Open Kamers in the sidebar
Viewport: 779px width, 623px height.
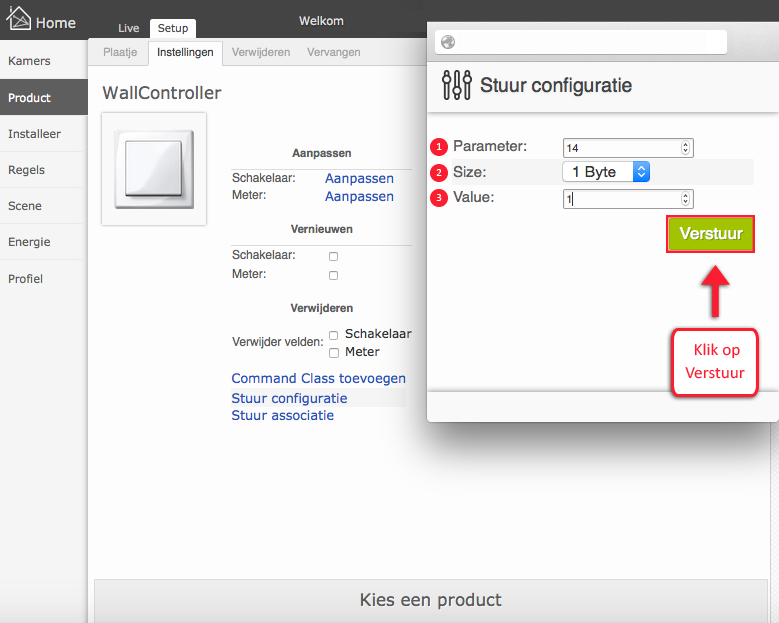click(x=44, y=61)
